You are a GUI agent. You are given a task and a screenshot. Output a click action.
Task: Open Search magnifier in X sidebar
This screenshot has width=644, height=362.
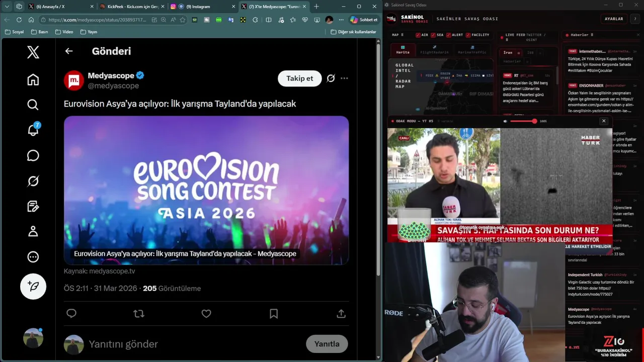coord(33,105)
